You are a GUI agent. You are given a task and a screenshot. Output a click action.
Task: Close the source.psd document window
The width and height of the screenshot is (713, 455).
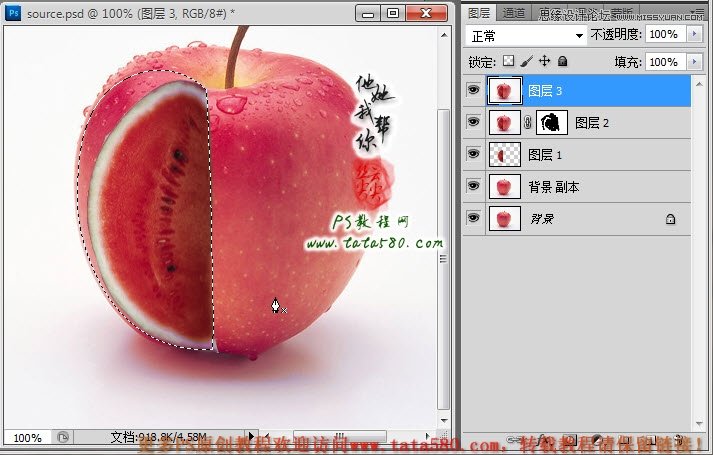tap(426, 13)
